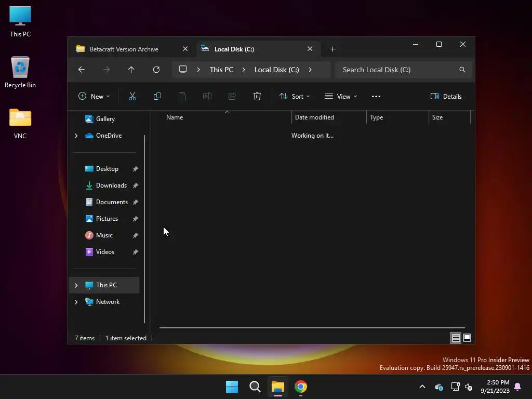Unpin Downloads using its pin icon
Image resolution: width=532 pixels, height=399 pixels.
[136, 185]
